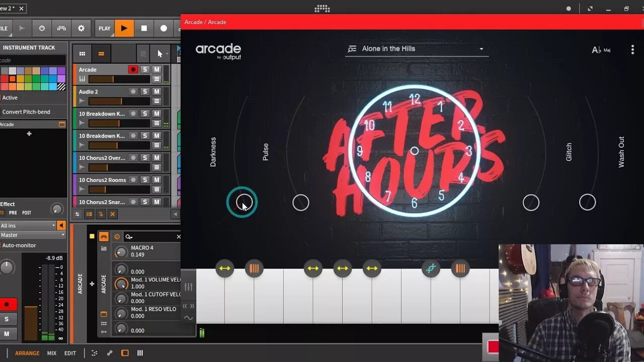This screenshot has height=362, width=644.
Task: Toggle the device panel icon in bottom bar
Action: (125, 353)
